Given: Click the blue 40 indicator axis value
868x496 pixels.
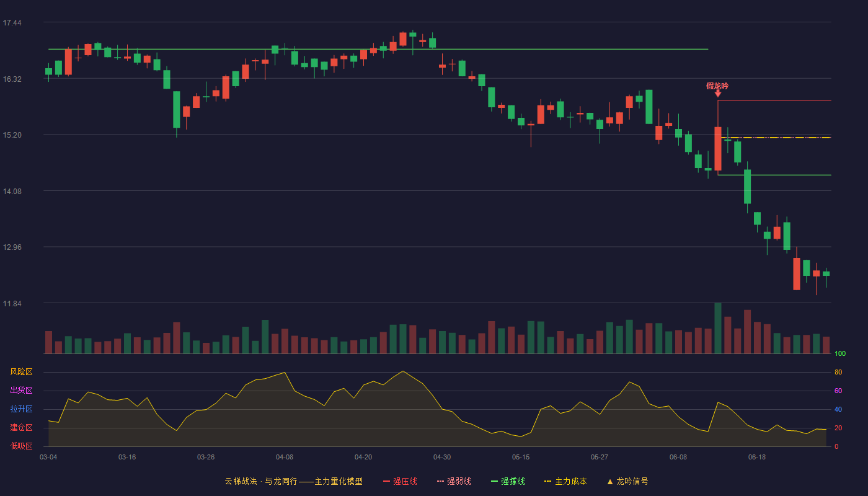Looking at the screenshot, I should [x=838, y=409].
